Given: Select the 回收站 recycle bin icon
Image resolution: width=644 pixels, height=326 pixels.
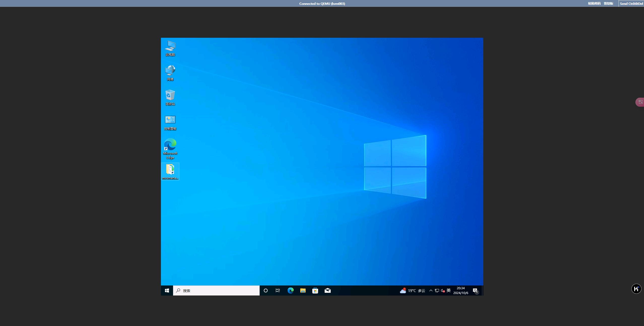Looking at the screenshot, I should [170, 98].
